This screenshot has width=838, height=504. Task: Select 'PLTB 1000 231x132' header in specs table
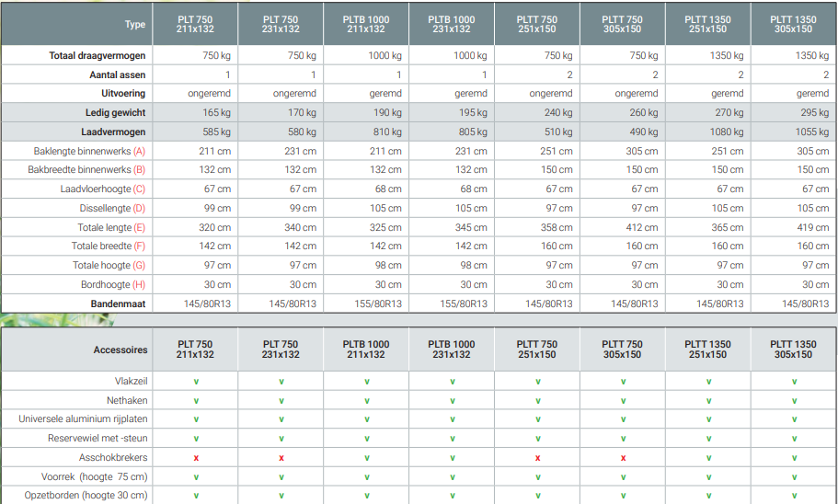tap(452, 25)
